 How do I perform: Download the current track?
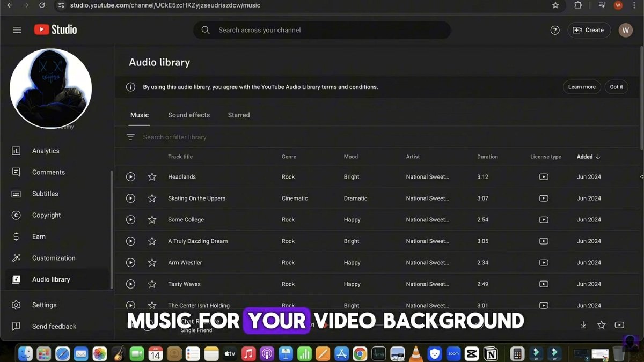click(x=583, y=324)
